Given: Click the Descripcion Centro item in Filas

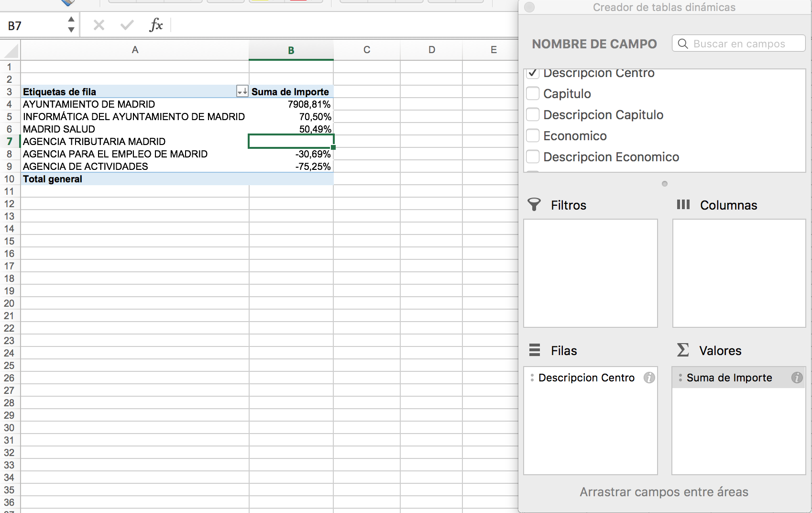Looking at the screenshot, I should click(x=591, y=378).
